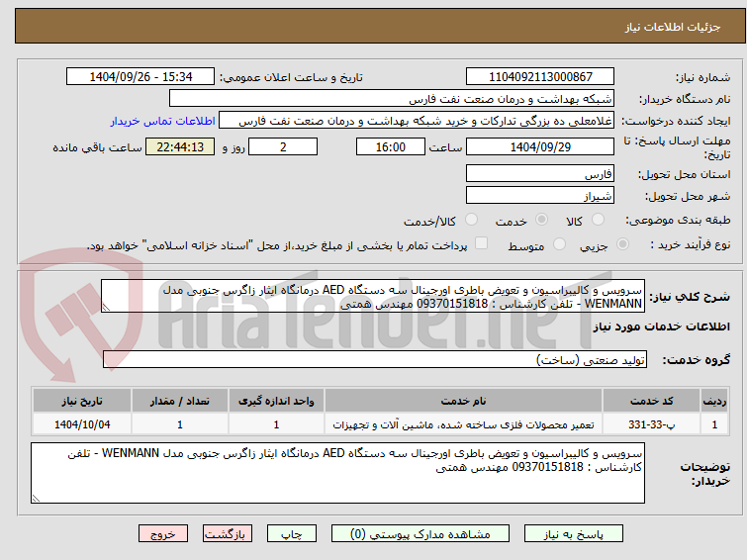The width and height of the screenshot is (747, 560).
Task: Select the جزیی purchase type radio
Action: [622, 244]
